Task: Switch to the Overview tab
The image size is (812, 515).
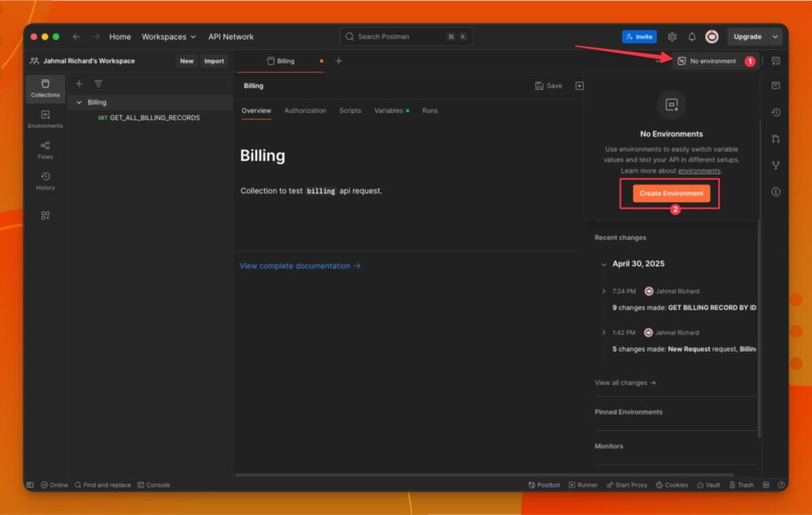Action: click(x=256, y=110)
